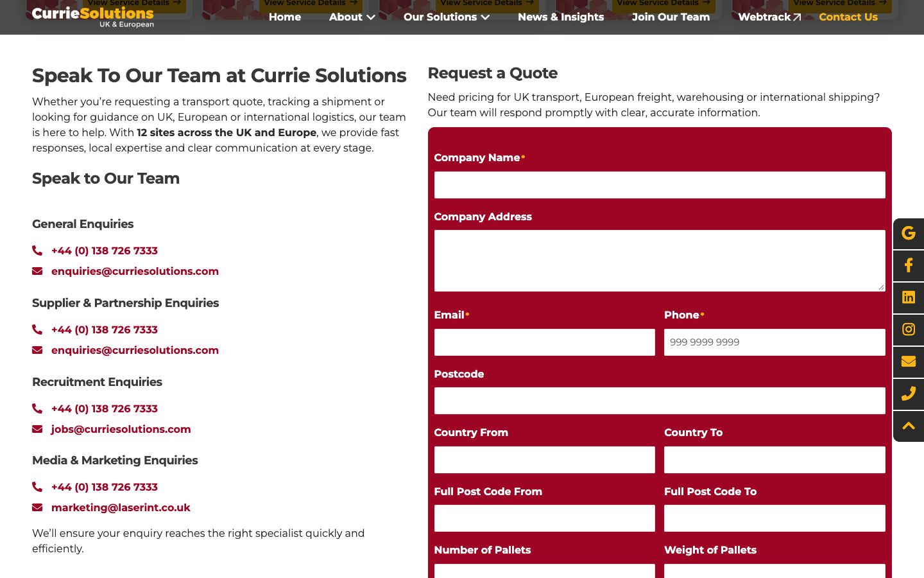Viewport: 924px width, 578px height.
Task: Call General Enquiries phone number link
Action: (105, 250)
